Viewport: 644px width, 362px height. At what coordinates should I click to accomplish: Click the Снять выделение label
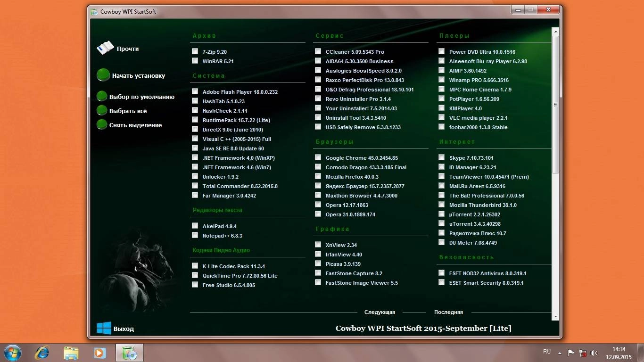click(136, 125)
